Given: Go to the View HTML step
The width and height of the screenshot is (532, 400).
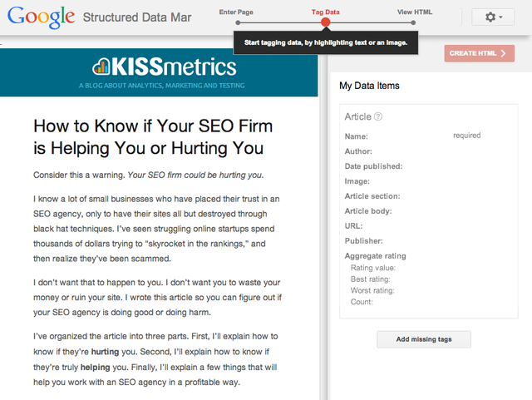Looking at the screenshot, I should (x=415, y=12).
